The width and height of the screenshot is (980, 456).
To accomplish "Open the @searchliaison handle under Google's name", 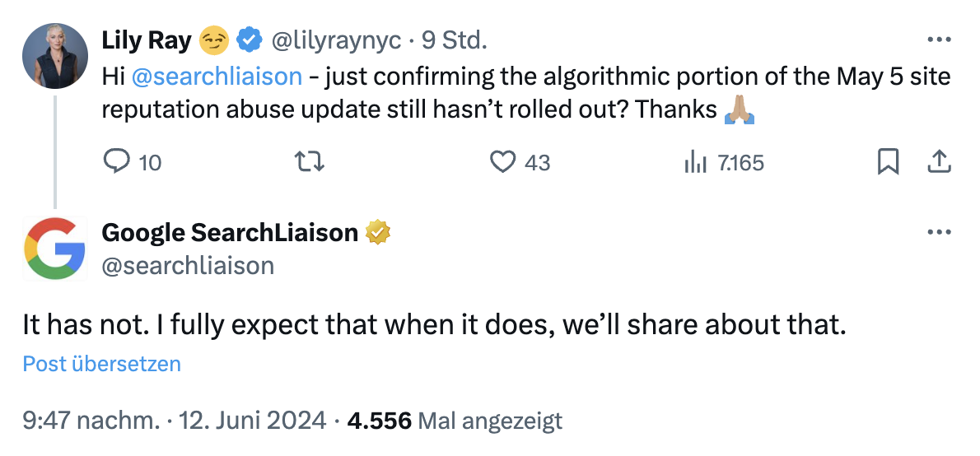I will (x=188, y=264).
